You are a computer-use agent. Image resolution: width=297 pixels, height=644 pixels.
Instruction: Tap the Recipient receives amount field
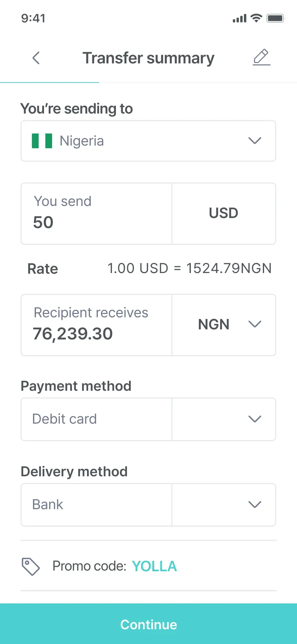pos(96,325)
